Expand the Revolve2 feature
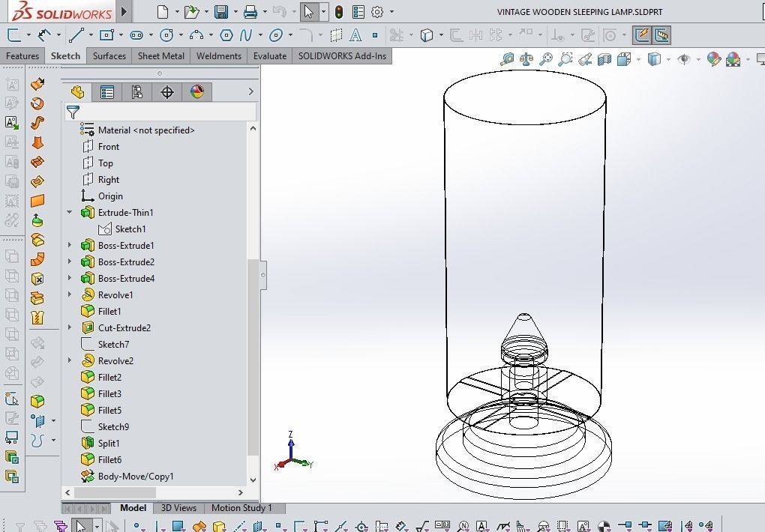 point(70,360)
